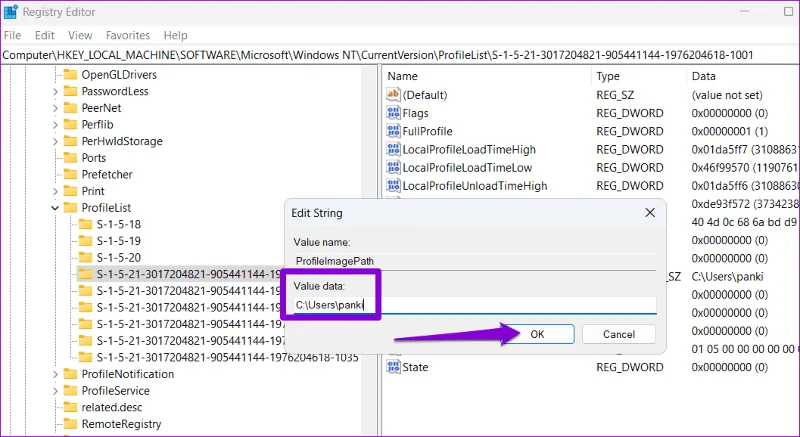The height and width of the screenshot is (437, 800).
Task: Expand the PeerNet tree node
Action: (55, 108)
